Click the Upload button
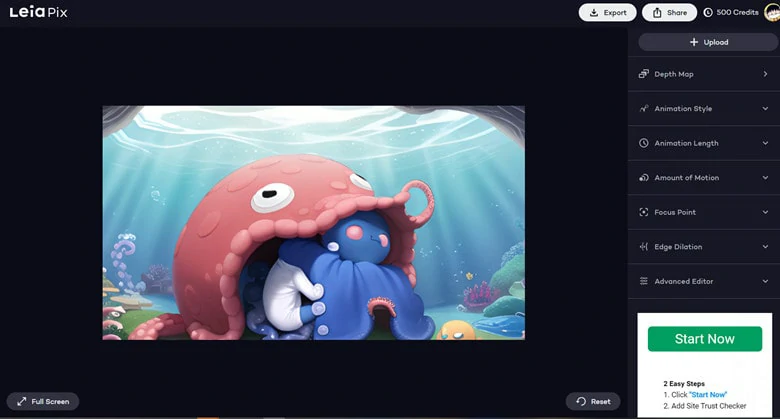The width and height of the screenshot is (780, 419). click(709, 42)
